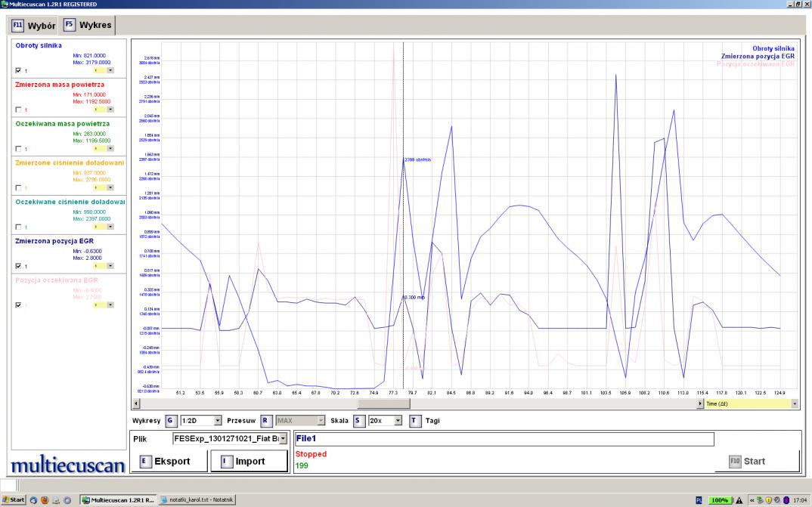Click the 2399 obr/min cursor value label
This screenshot has height=507, width=812.
click(x=417, y=160)
